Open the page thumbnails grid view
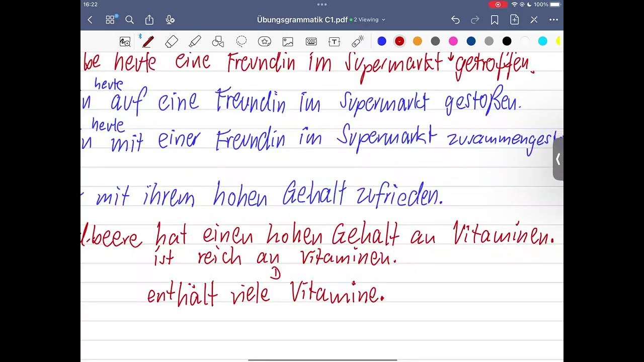The width and height of the screenshot is (644, 362). tap(110, 20)
